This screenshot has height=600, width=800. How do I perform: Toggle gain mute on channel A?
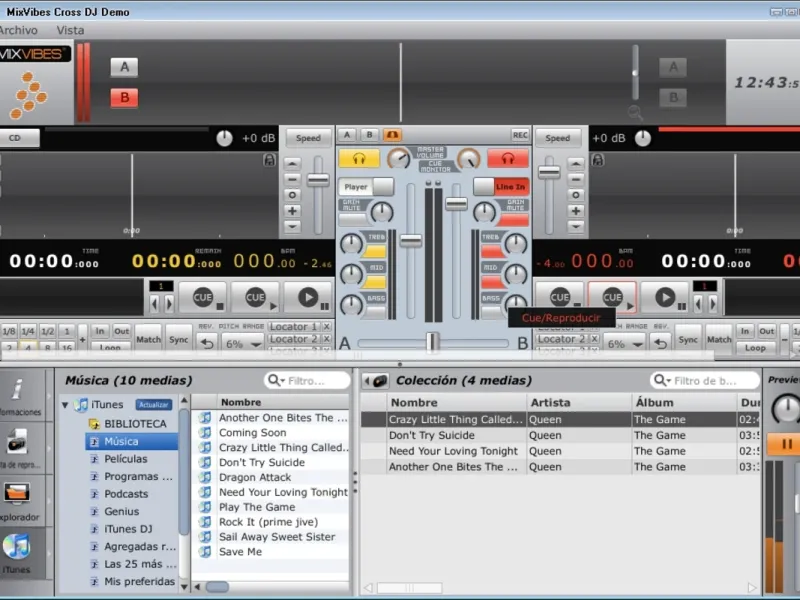pyautogui.click(x=353, y=220)
